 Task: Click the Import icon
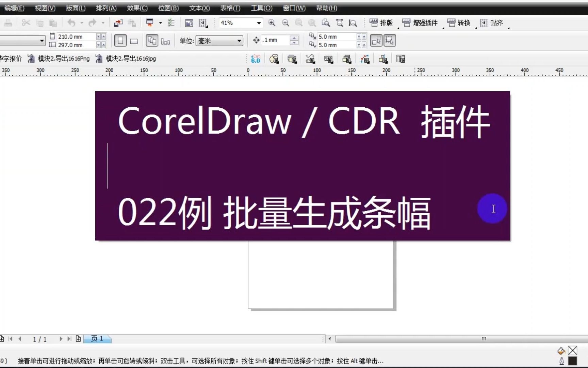118,23
